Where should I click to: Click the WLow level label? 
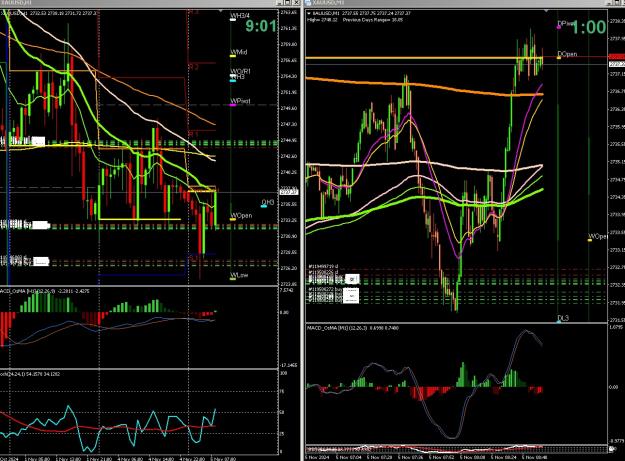coord(239,275)
